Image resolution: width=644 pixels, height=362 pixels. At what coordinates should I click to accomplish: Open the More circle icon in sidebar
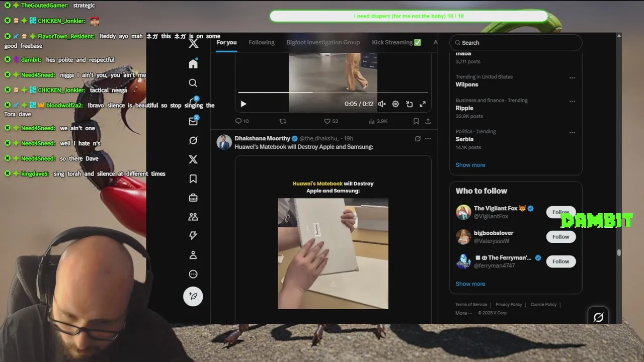(193, 274)
